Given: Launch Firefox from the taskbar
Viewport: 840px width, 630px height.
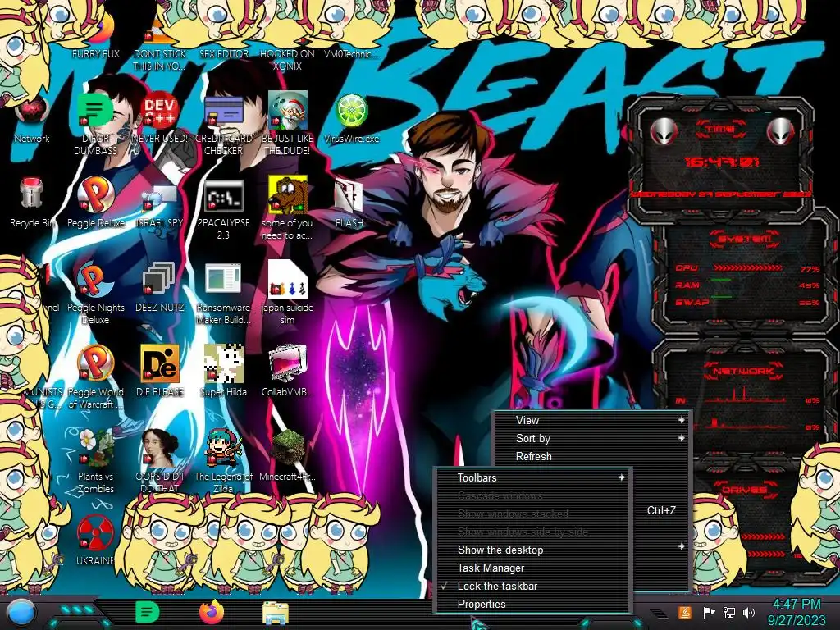Looking at the screenshot, I should [212, 612].
